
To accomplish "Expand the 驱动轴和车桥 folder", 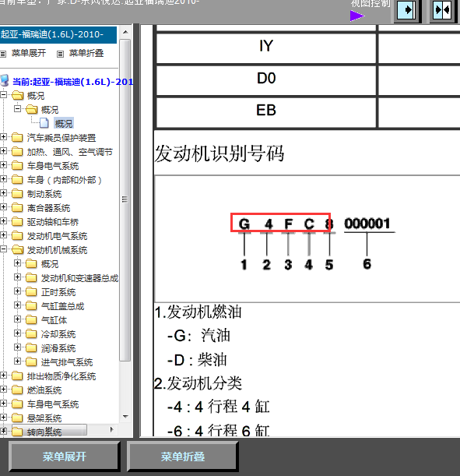I will pyautogui.click(x=3, y=221).
